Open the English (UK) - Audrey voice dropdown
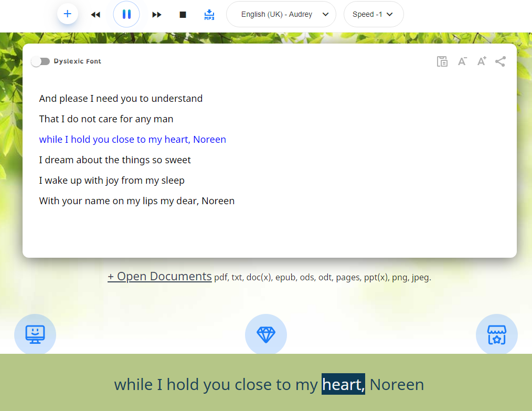This screenshot has height=411, width=532. (x=281, y=14)
